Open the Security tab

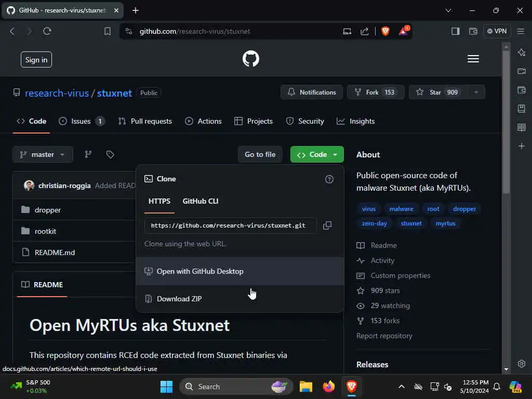tap(305, 121)
